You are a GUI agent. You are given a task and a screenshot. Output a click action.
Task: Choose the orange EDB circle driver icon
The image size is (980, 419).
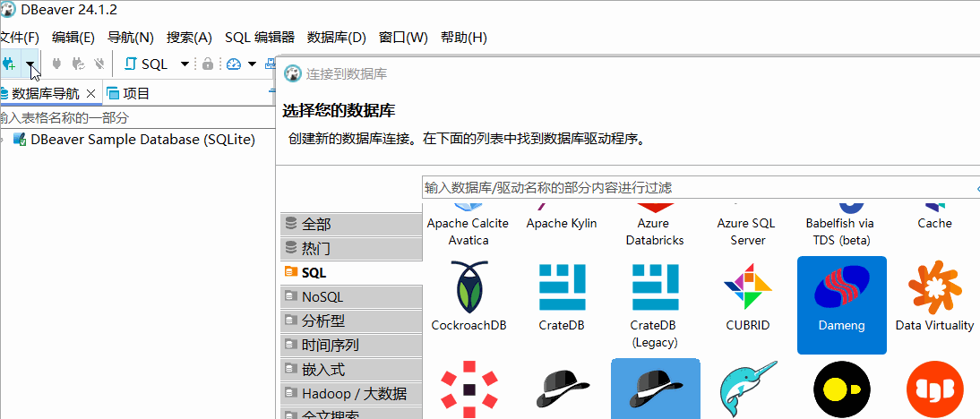(935, 389)
